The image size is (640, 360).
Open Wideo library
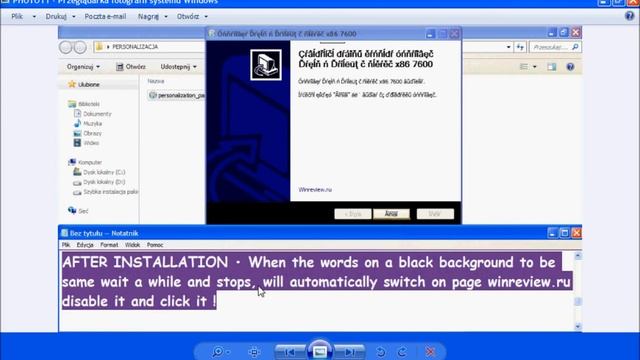(x=87, y=143)
